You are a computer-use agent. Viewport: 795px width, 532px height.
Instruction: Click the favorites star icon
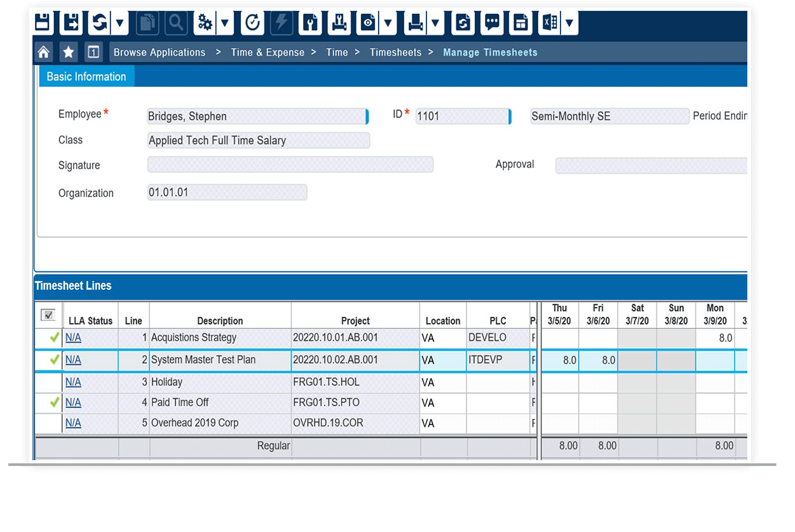68,51
